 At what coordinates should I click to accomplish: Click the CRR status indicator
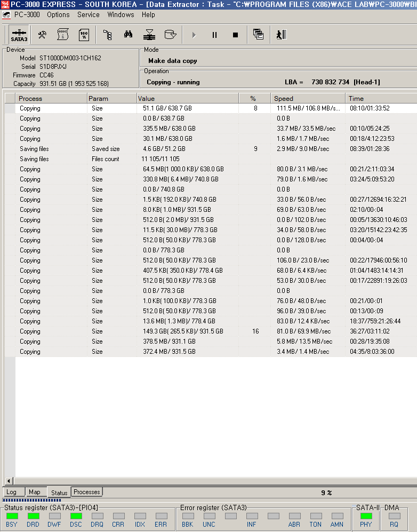119,515
